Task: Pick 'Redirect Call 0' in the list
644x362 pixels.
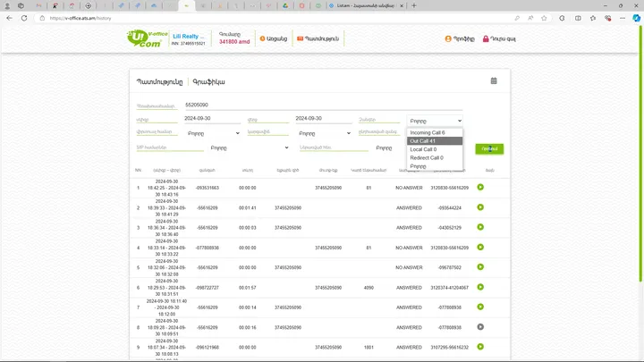Action: pyautogui.click(x=434, y=157)
